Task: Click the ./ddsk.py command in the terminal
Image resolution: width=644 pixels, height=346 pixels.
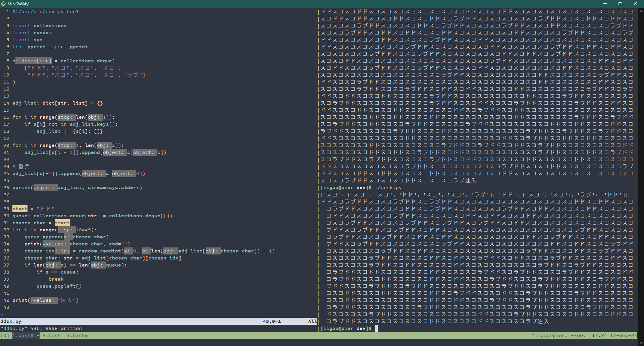Action: pyautogui.click(x=388, y=188)
